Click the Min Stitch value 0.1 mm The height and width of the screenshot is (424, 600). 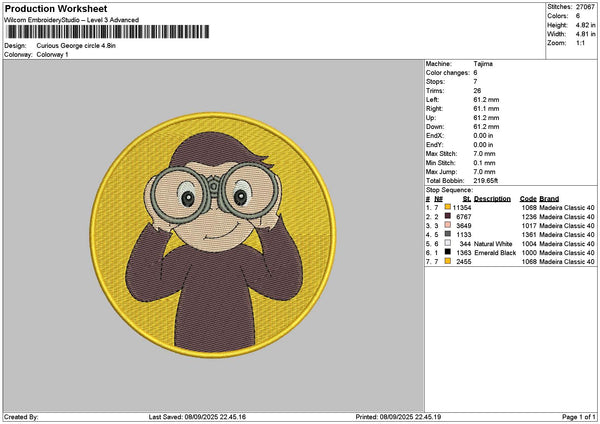tap(484, 163)
